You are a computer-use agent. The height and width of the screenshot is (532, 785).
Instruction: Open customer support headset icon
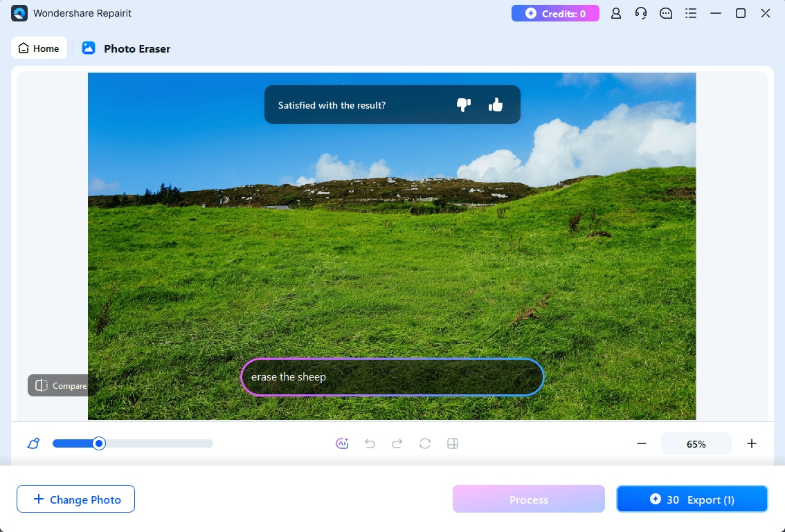pyautogui.click(x=641, y=12)
